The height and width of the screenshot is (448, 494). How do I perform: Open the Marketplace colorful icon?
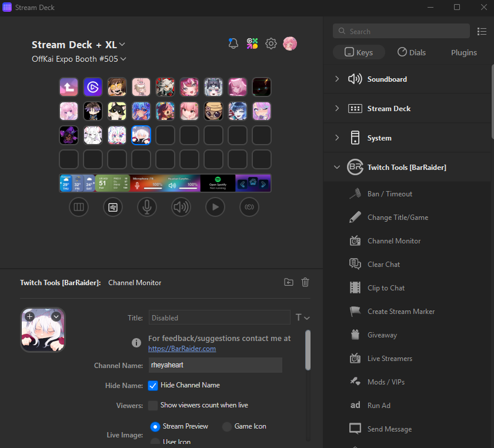point(252,44)
